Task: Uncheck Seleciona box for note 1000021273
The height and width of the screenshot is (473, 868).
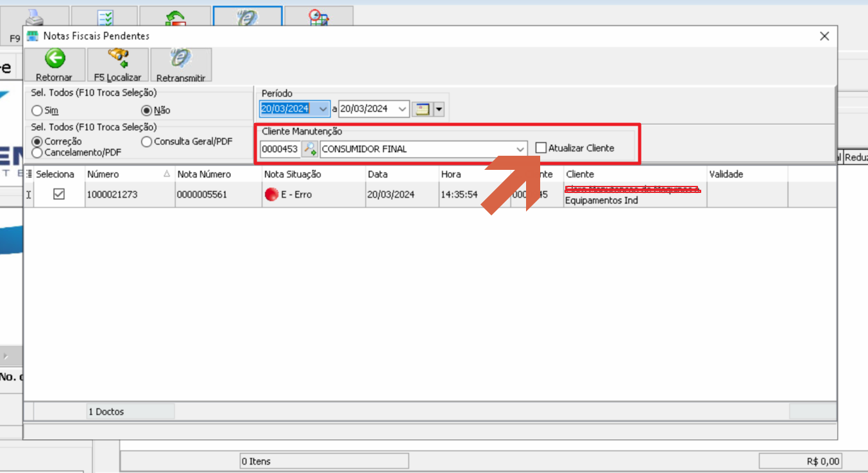Action: click(x=58, y=194)
